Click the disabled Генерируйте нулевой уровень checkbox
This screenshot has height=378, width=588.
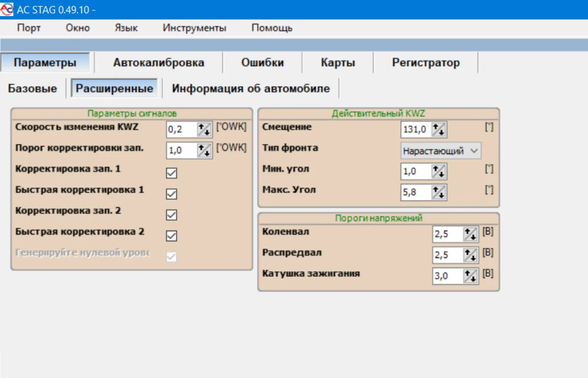[x=171, y=256]
